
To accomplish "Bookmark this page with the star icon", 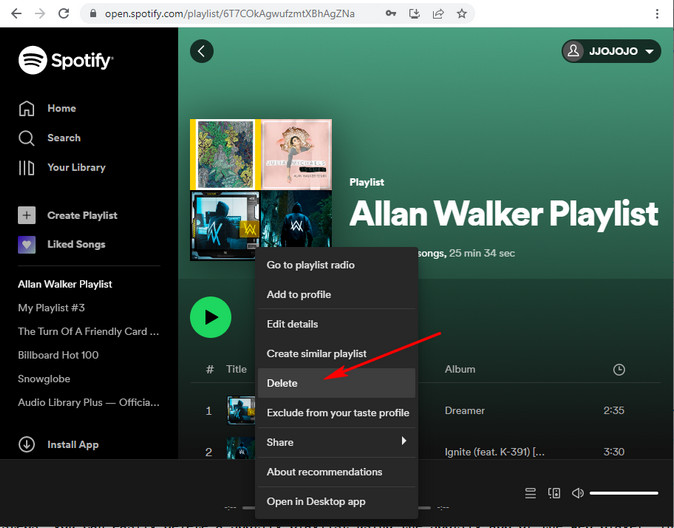I will coord(462,14).
